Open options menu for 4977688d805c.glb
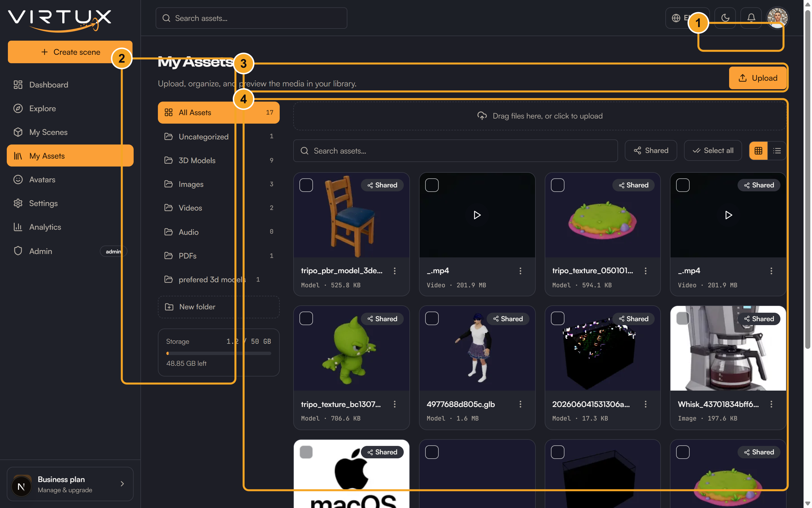The height and width of the screenshot is (508, 812). [x=520, y=404]
